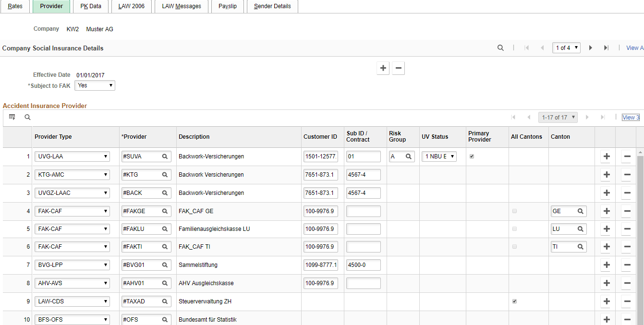Click the Sub ID field of the AHV-AVS row
This screenshot has height=325, width=644.
click(x=364, y=283)
